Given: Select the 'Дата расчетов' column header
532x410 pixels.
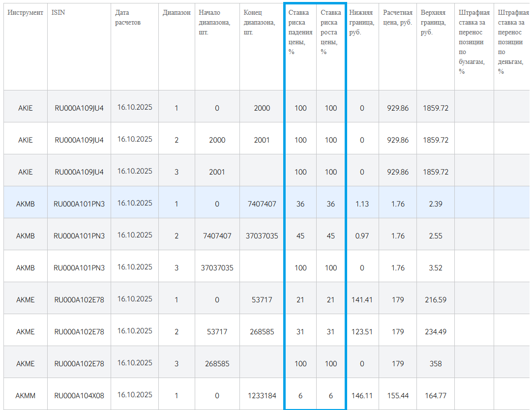Looking at the screenshot, I should (128, 17).
